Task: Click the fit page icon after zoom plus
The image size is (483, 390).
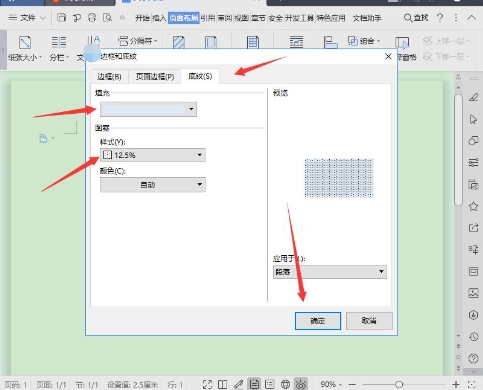Action: pos(471,384)
